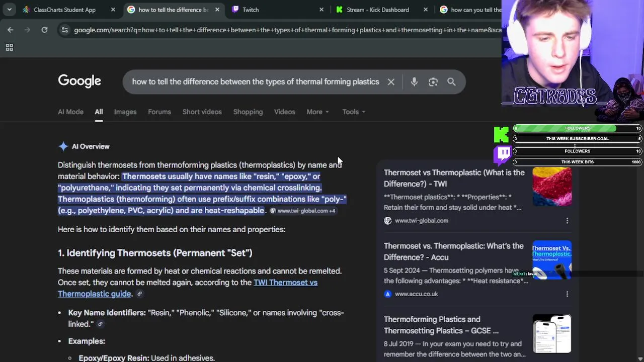
Task: Click inside the Google search query box
Action: click(x=256, y=81)
